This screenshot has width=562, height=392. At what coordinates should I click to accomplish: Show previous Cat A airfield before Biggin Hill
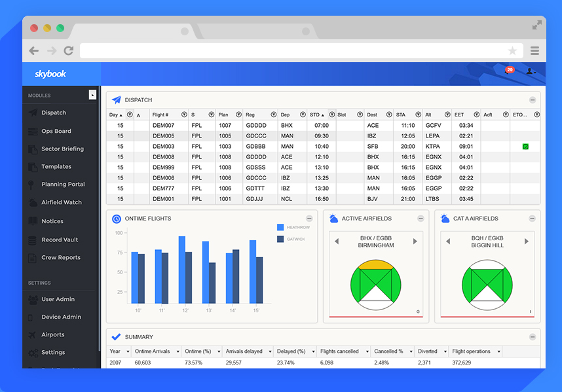pyautogui.click(x=448, y=241)
